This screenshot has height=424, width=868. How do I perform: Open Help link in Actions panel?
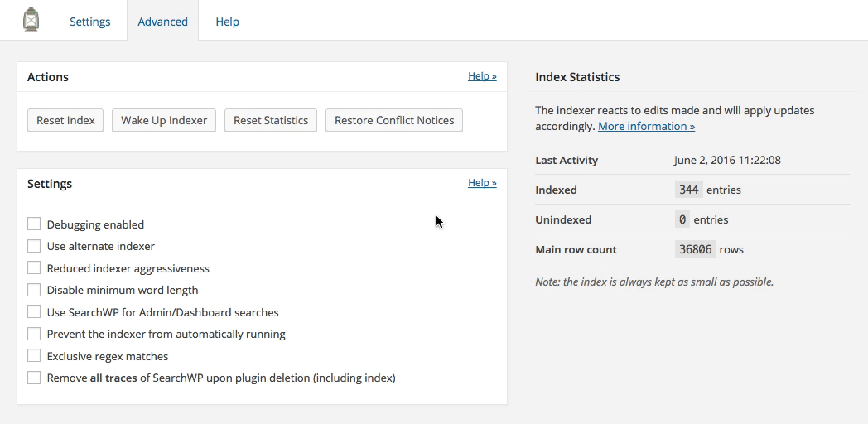coord(482,76)
